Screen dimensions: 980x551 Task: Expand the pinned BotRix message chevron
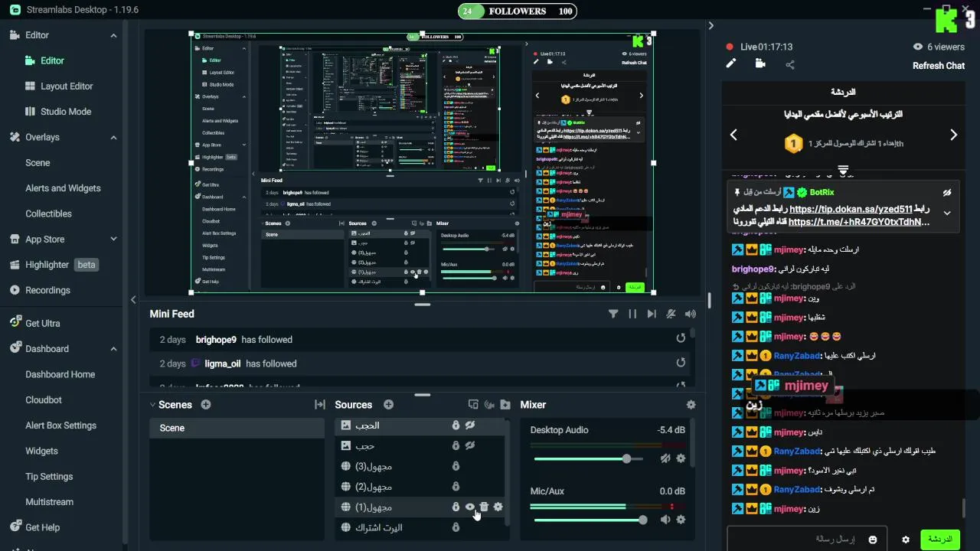tap(947, 214)
